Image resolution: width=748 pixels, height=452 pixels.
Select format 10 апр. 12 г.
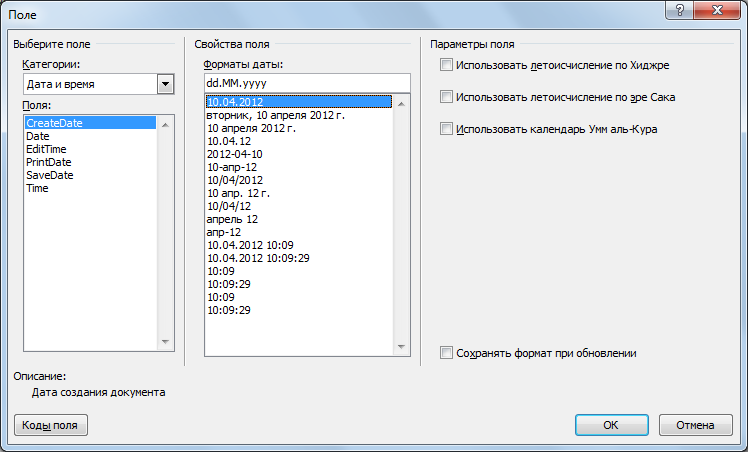(x=299, y=193)
